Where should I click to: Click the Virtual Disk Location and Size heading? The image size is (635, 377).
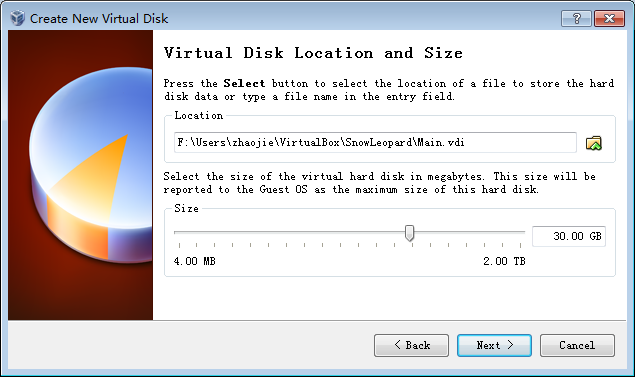point(313,53)
